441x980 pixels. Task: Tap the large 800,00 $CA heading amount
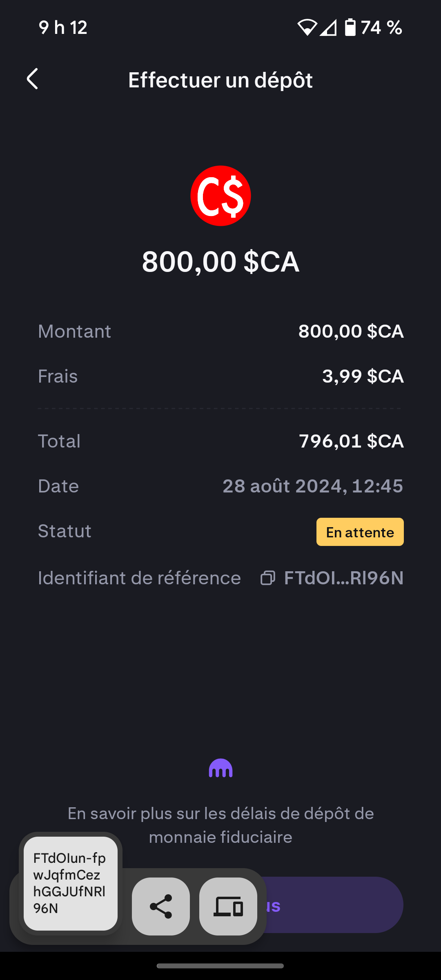(220, 261)
